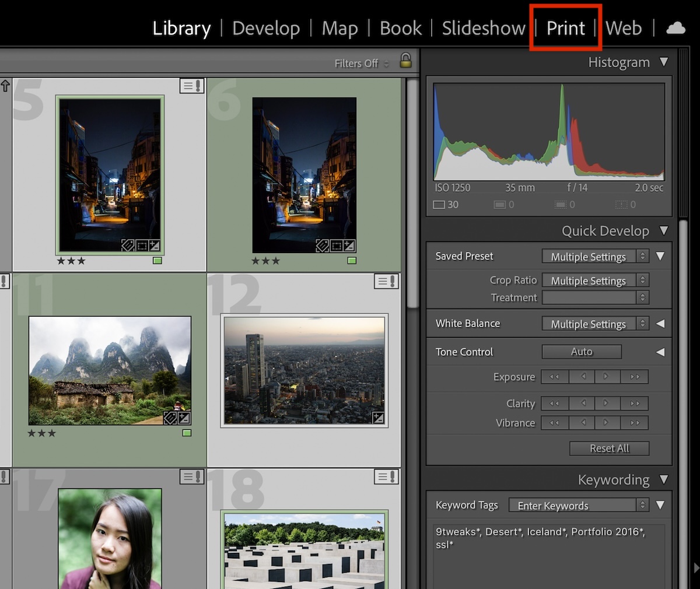Click the adjustments badge on photo 11
The image size is (700, 589).
(184, 418)
